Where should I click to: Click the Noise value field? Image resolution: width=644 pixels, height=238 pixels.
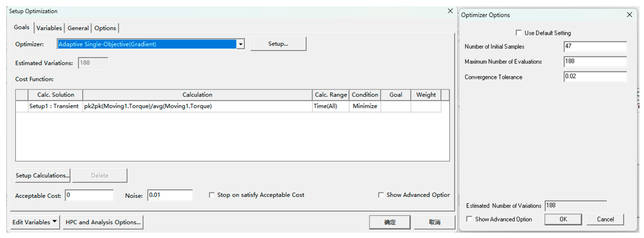[x=170, y=195]
